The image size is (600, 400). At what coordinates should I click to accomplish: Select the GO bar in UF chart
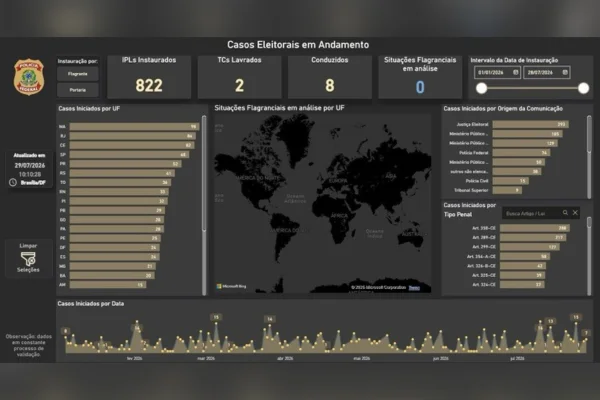pyautogui.click(x=117, y=220)
